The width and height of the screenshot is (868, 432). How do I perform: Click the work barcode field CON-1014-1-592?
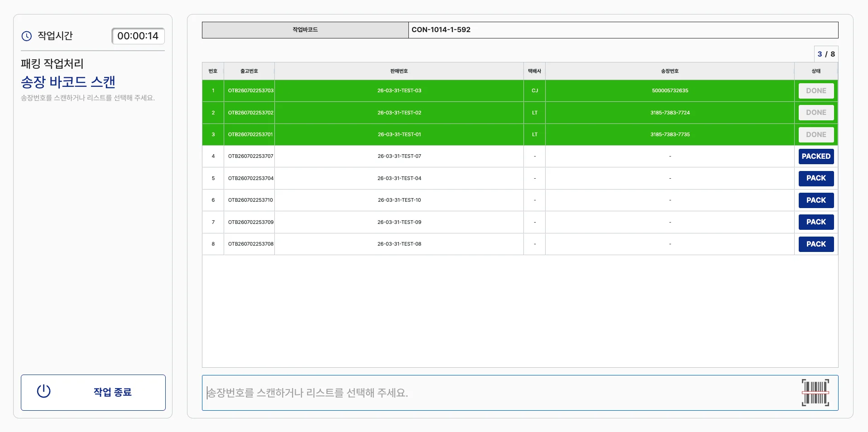coord(623,30)
